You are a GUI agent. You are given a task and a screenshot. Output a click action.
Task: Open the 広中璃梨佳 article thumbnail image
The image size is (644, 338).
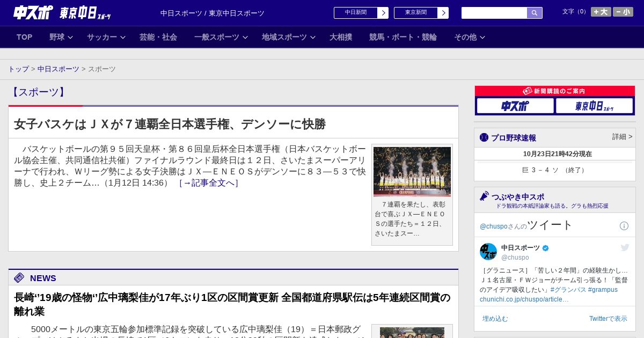[x=412, y=333]
